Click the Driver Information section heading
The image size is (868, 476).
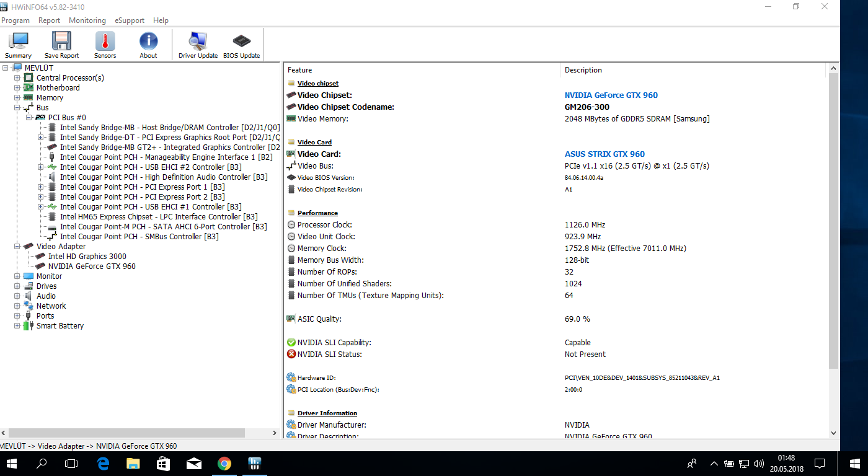point(327,413)
